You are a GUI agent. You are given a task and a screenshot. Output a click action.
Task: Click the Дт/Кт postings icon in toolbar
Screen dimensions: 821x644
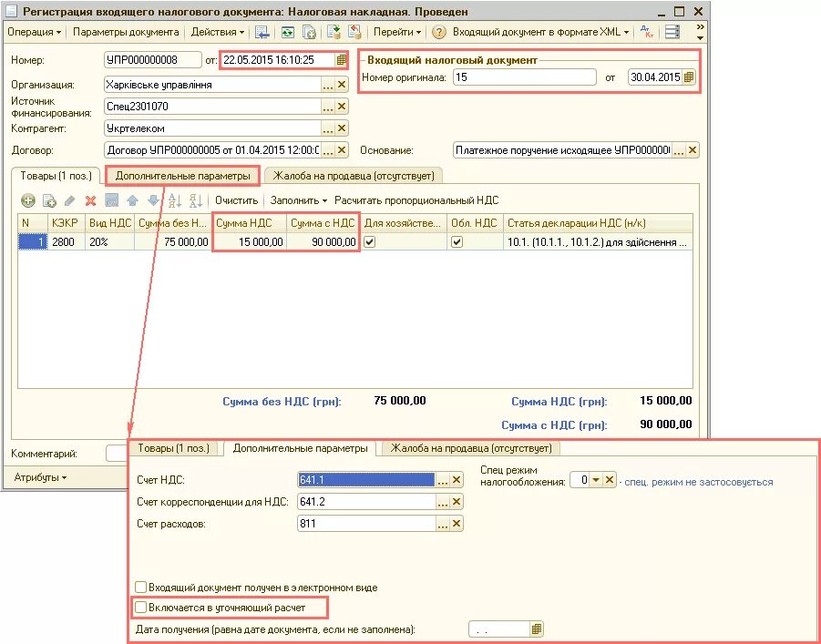click(x=647, y=32)
